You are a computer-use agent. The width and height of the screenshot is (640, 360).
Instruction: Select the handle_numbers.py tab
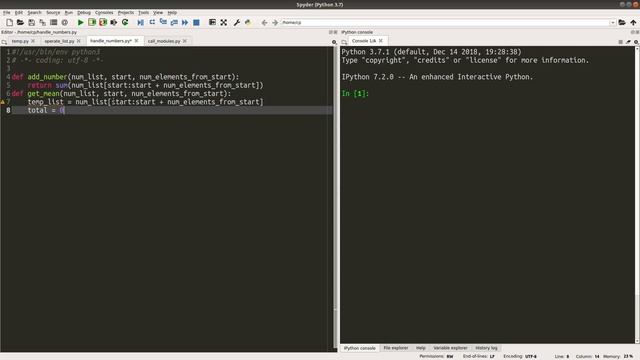pyautogui.click(x=111, y=41)
